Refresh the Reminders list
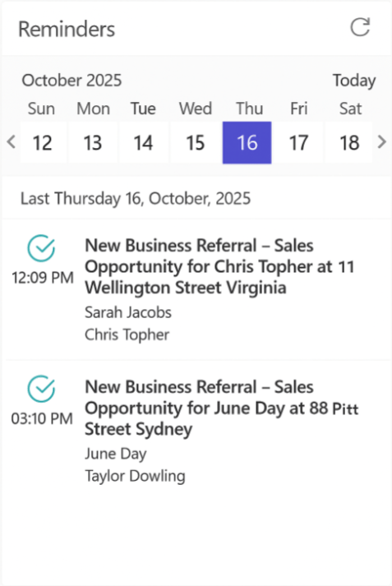Image resolution: width=392 pixels, height=586 pixels. (360, 27)
